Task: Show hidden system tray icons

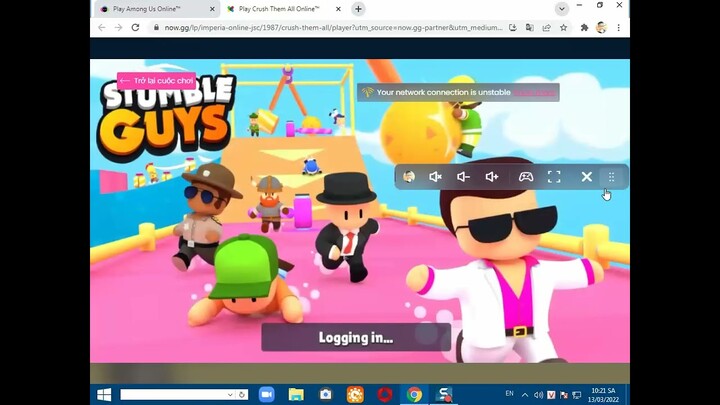Action: 525,395
